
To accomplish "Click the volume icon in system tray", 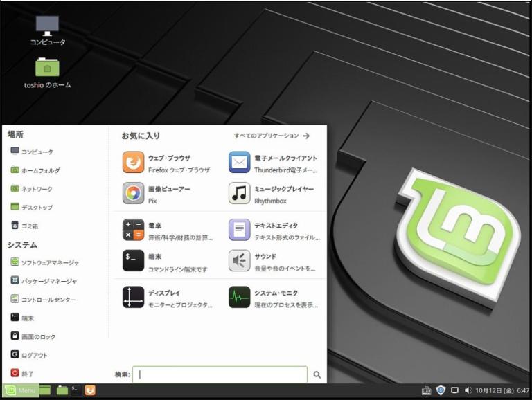I will (468, 390).
